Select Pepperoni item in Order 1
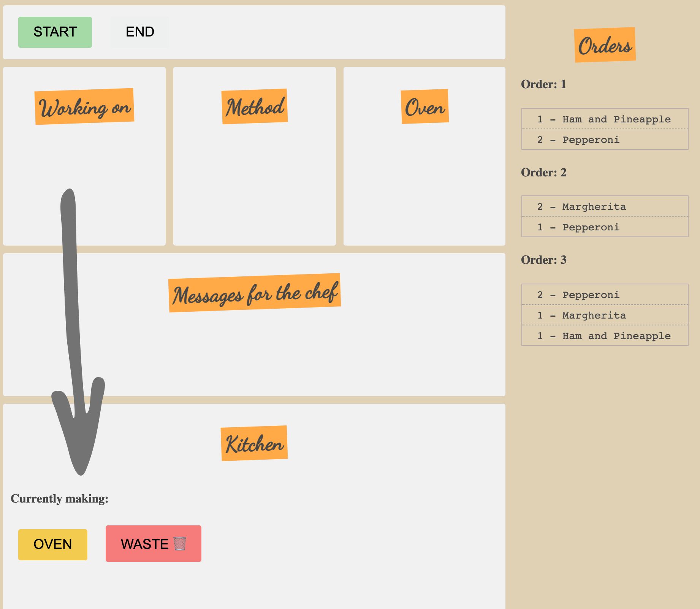700x609 pixels. coord(605,140)
